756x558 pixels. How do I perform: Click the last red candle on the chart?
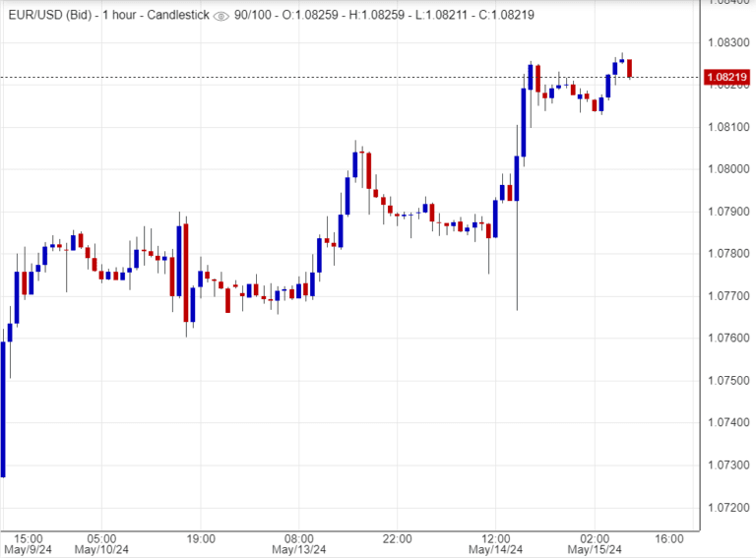629,68
